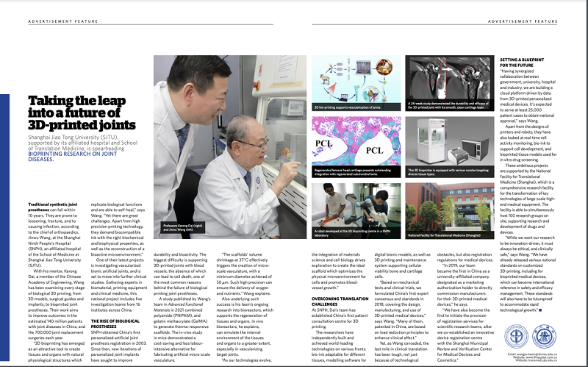Click the italic 'Advanced Functional Materials' journal name
The height and width of the screenshot is (367, 588).
(179, 307)
